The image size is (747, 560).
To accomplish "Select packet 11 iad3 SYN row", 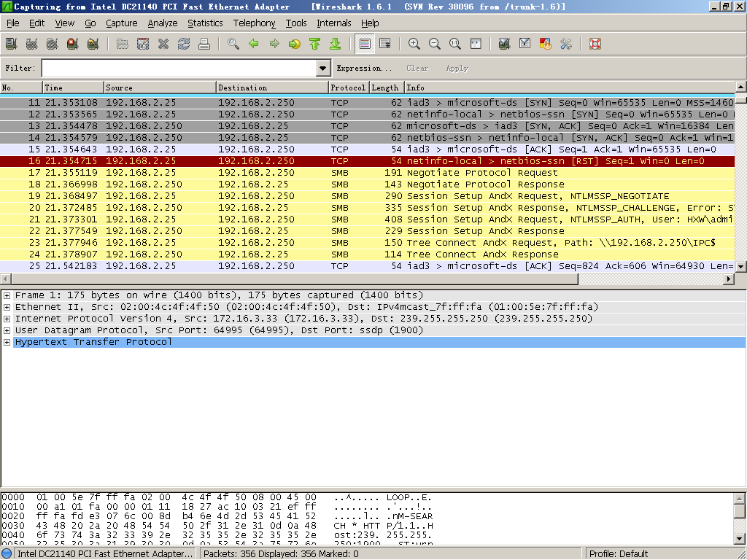I will 368,103.
